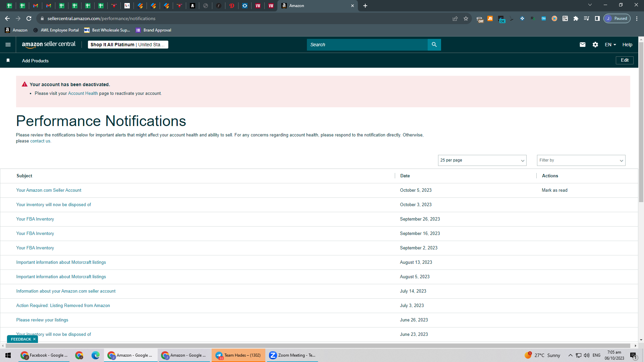Viewport: 644px width, 362px height.
Task: Reload the Seller Central page
Action: point(29,18)
